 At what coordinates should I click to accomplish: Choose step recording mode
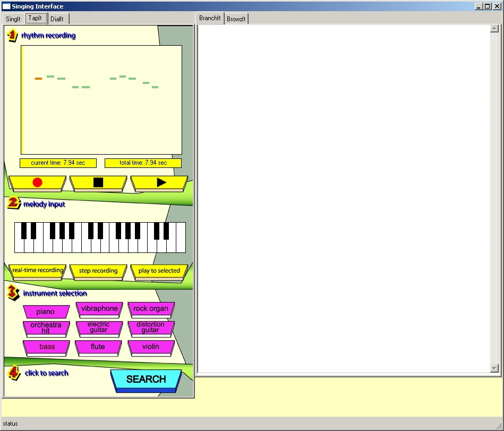point(98,271)
